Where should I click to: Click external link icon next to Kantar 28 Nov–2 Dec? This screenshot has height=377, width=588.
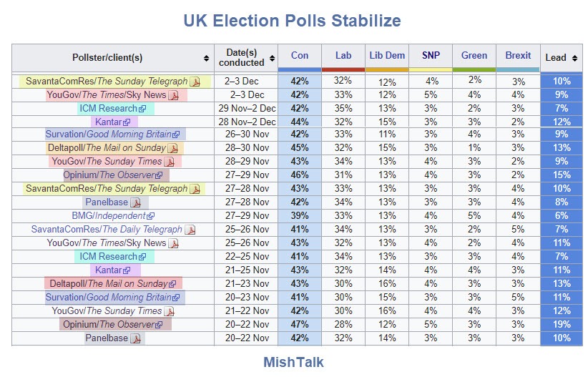pos(127,122)
